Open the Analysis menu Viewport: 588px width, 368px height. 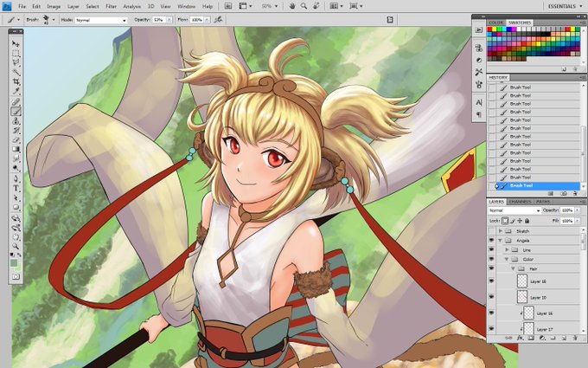(132, 6)
